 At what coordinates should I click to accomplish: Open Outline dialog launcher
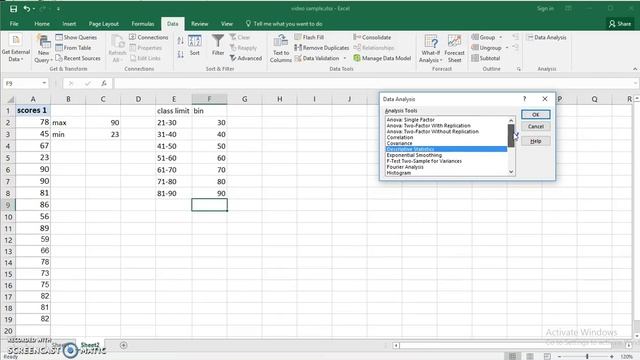click(x=519, y=69)
